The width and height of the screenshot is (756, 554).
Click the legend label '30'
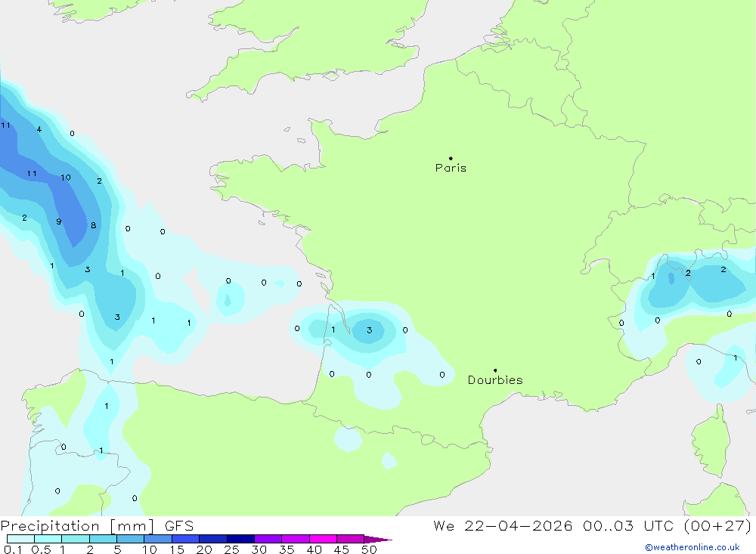pyautogui.click(x=259, y=549)
